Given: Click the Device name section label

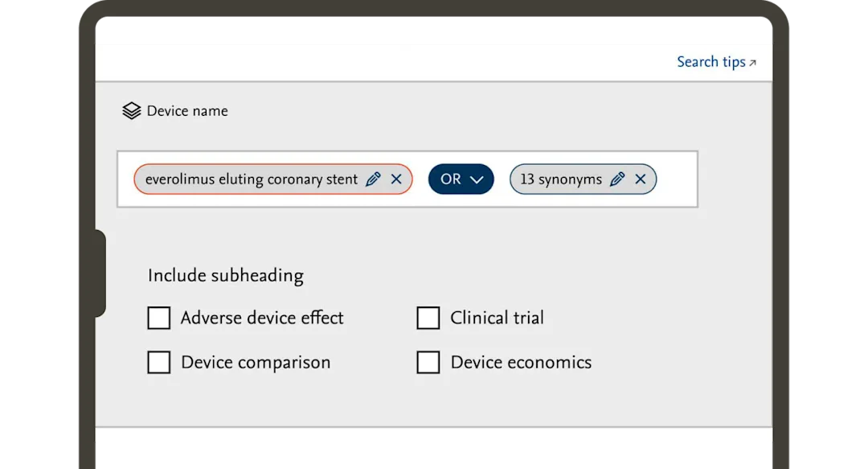Looking at the screenshot, I should pos(186,110).
